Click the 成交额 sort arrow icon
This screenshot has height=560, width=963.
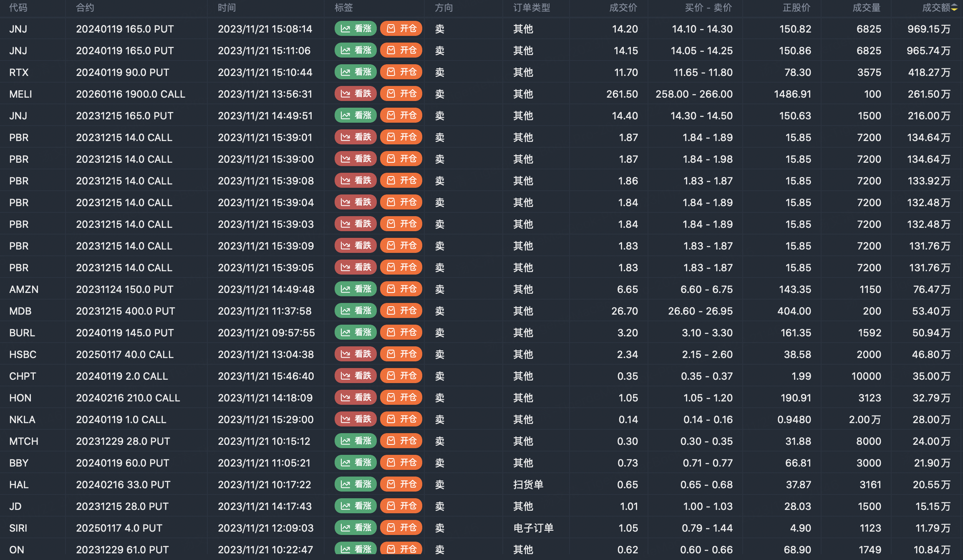pyautogui.click(x=954, y=8)
